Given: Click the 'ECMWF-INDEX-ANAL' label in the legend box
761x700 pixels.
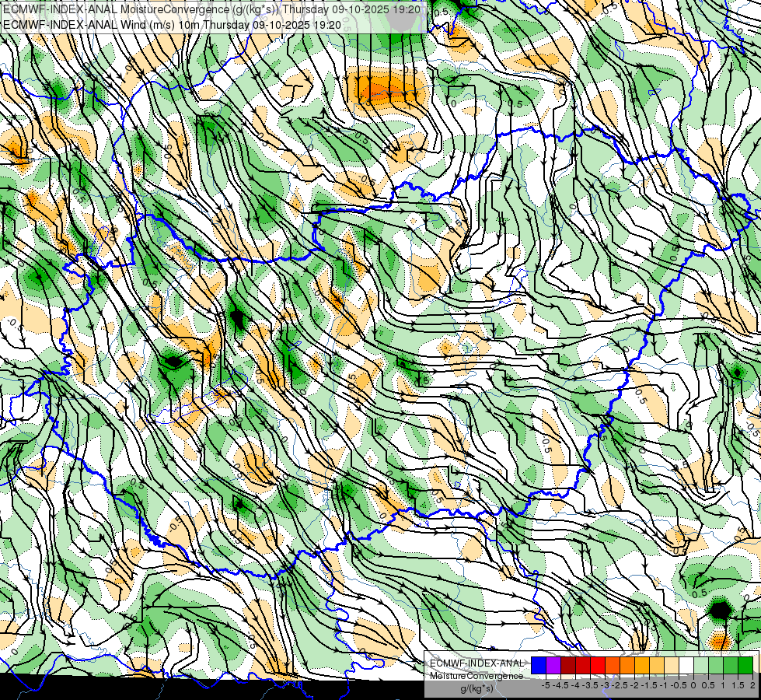Looking at the screenshot, I should tap(476, 663).
